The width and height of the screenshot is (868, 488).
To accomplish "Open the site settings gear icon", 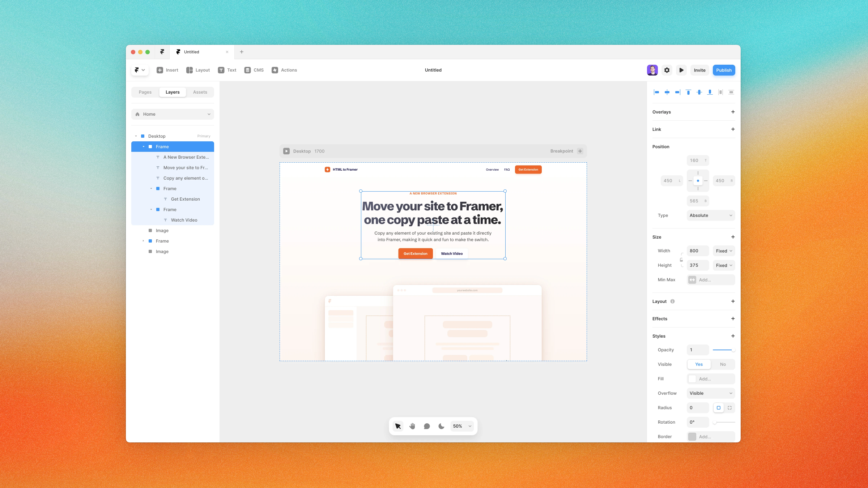I will [x=667, y=70].
